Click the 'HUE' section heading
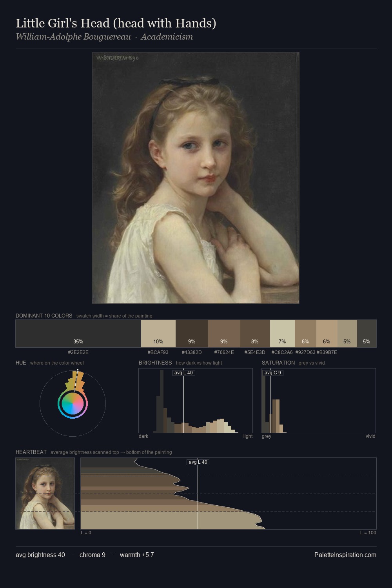Viewport: 392px width, 588px height. [21, 363]
